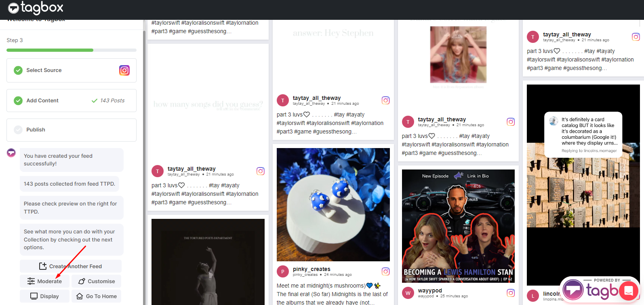Click the pinky_creates username
The height and width of the screenshot is (305, 644).
point(311,269)
